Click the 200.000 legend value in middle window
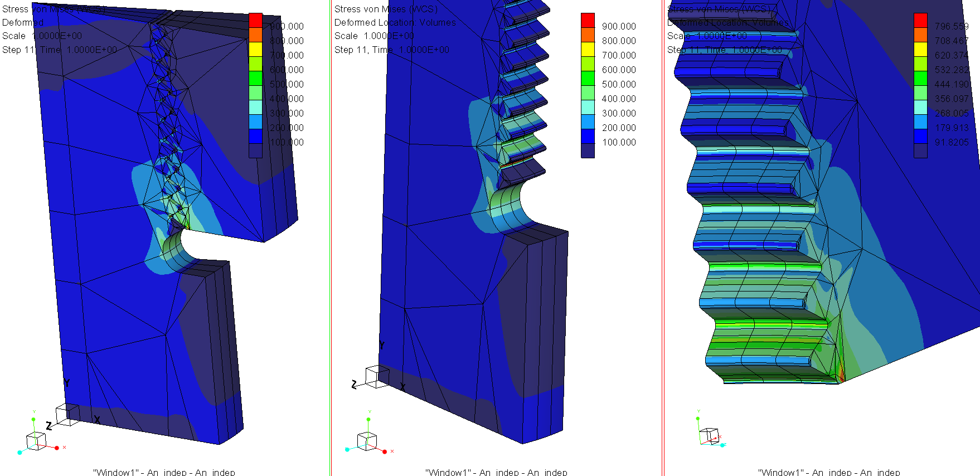980x476 pixels. (x=619, y=128)
